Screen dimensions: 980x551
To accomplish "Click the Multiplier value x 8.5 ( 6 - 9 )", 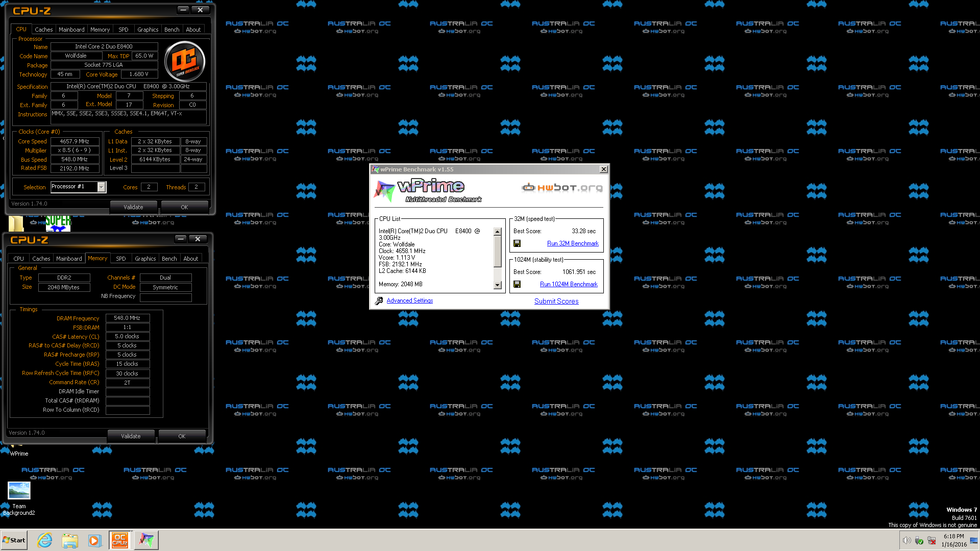I will (75, 151).
